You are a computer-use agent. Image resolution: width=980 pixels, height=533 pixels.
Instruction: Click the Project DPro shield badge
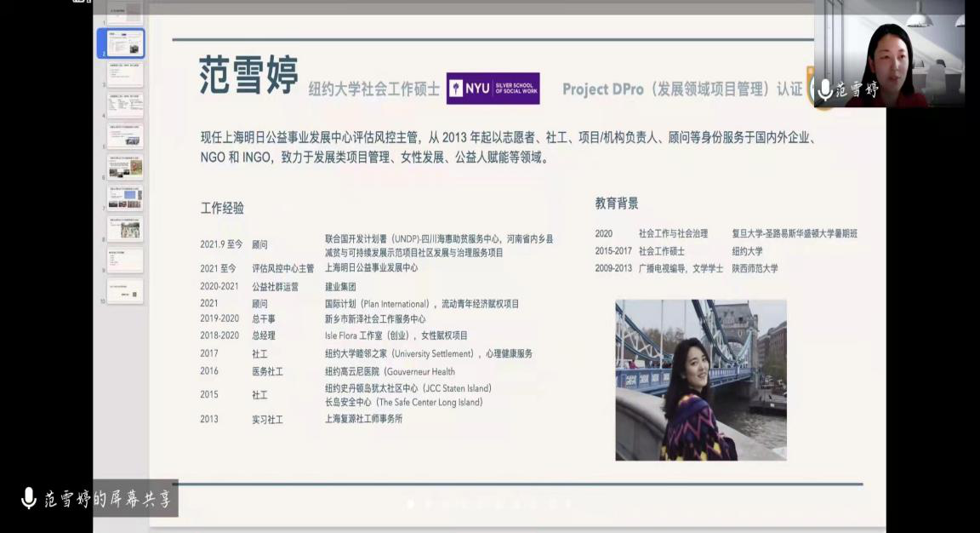tap(809, 89)
